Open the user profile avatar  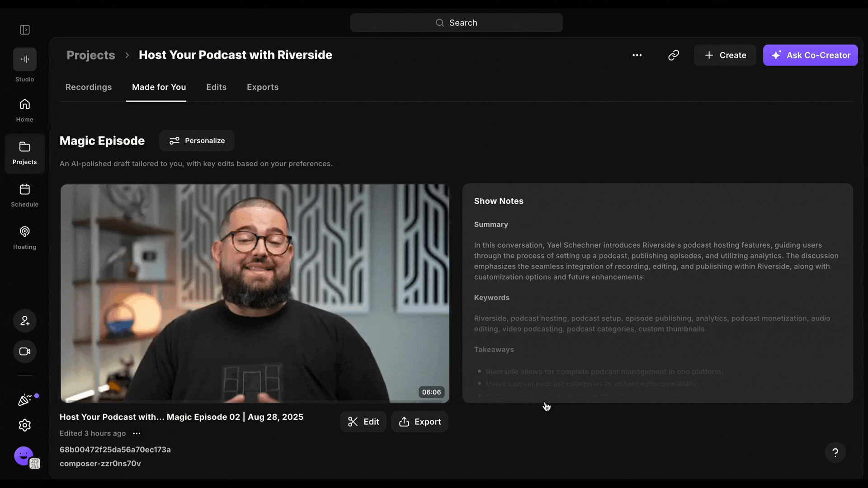pos(24,456)
